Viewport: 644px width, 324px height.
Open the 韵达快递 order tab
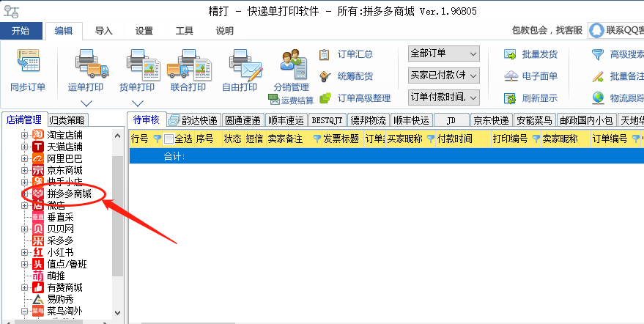point(194,120)
